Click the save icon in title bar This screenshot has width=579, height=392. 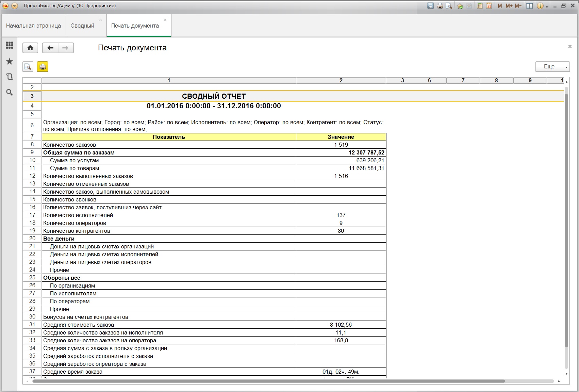tap(430, 6)
